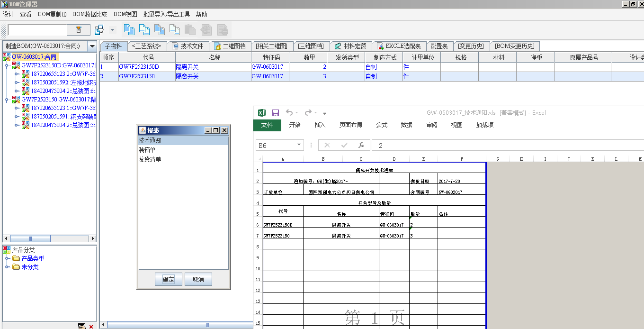Expand the 产品类型 folder node
The height and width of the screenshot is (329, 644).
pyautogui.click(x=7, y=258)
